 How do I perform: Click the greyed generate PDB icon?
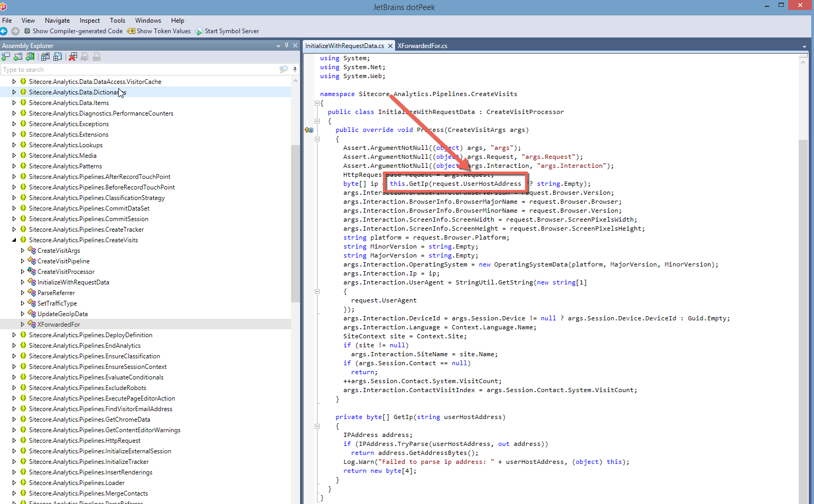coord(97,56)
